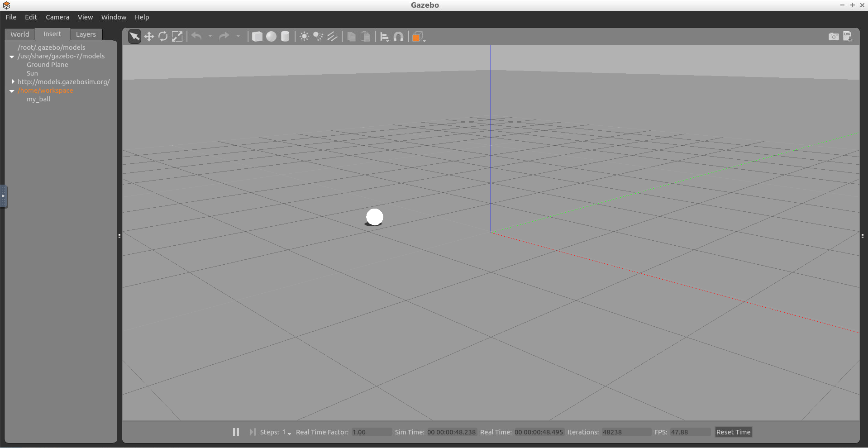Click the white ball in the scene

pyautogui.click(x=374, y=217)
